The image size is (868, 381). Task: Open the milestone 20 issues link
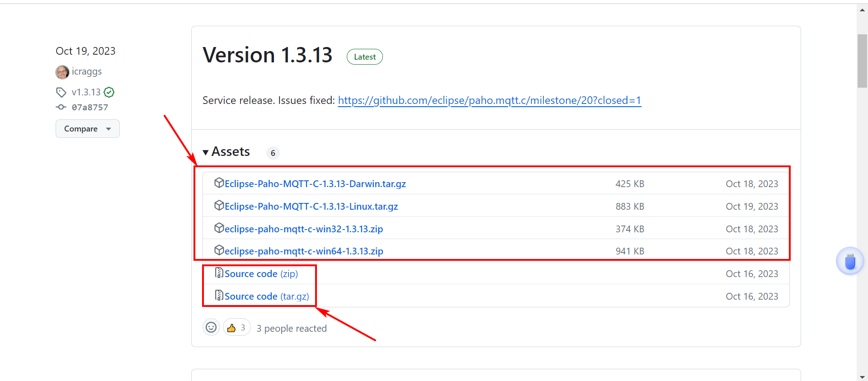click(489, 100)
